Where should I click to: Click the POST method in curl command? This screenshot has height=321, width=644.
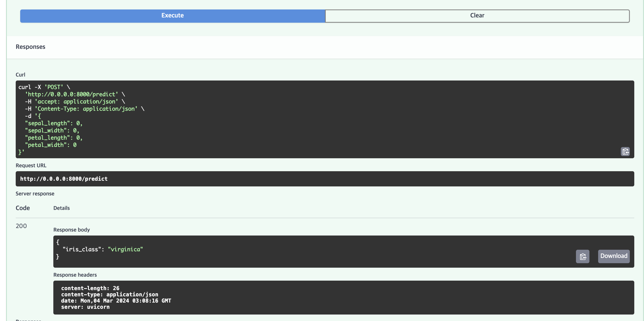(x=54, y=87)
